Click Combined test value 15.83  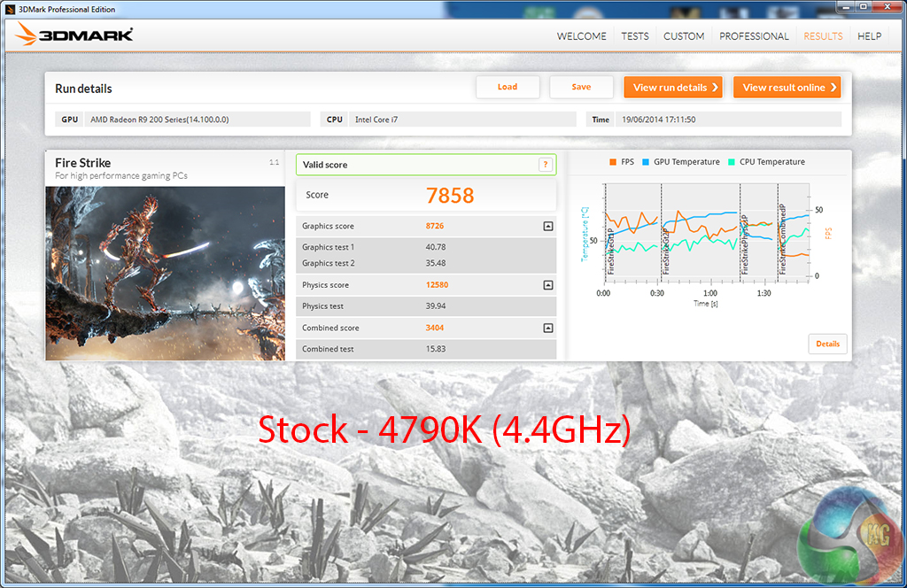(436, 349)
